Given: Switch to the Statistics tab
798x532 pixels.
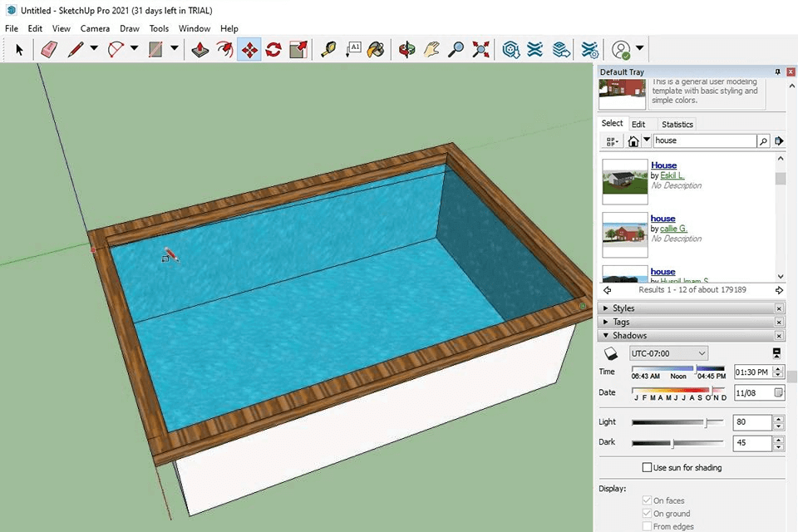Looking at the screenshot, I should (677, 125).
